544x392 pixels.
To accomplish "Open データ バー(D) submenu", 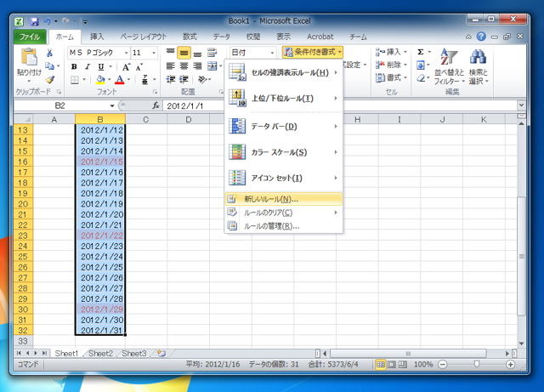I will tap(283, 127).
